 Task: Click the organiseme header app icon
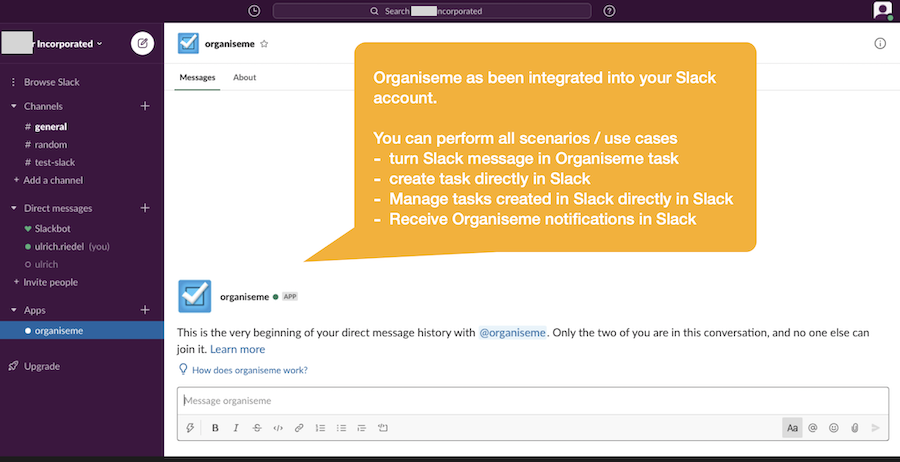click(x=188, y=44)
